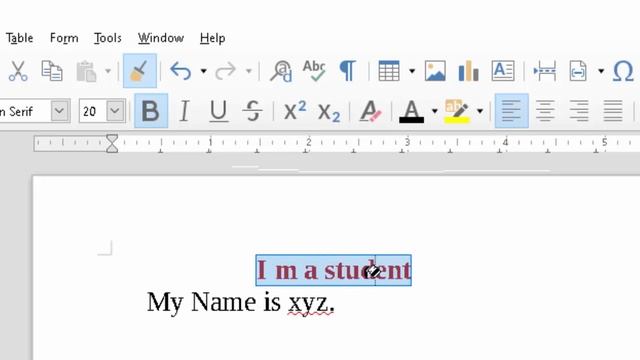Viewport: 640px width, 360px height.
Task: Open the Form menu
Action: 64,38
